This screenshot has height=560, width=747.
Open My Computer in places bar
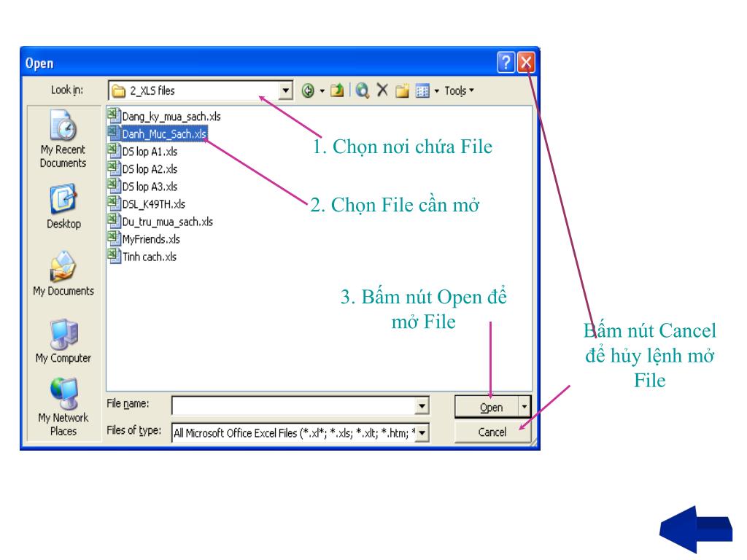coord(63,341)
